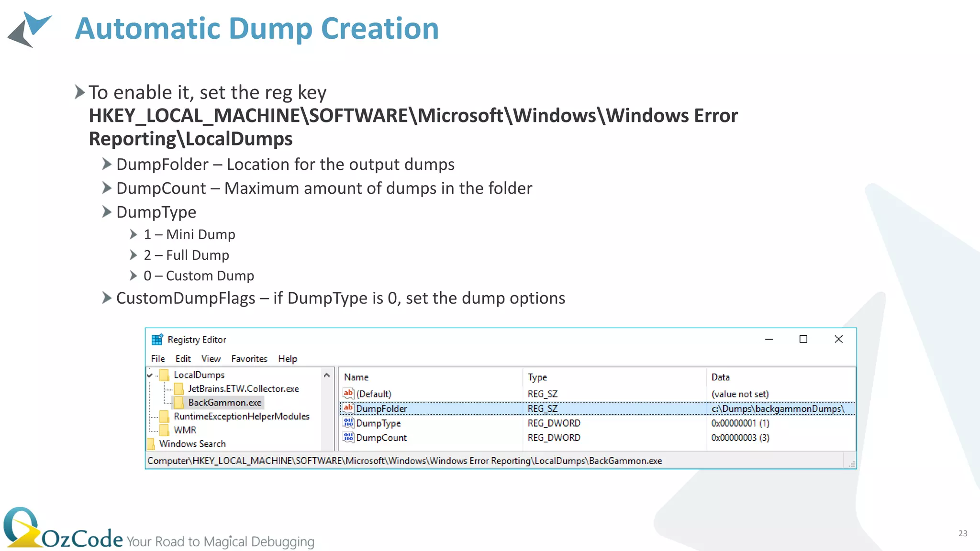Select the DumpFolder registry value
The image size is (980, 551).
coord(381,409)
